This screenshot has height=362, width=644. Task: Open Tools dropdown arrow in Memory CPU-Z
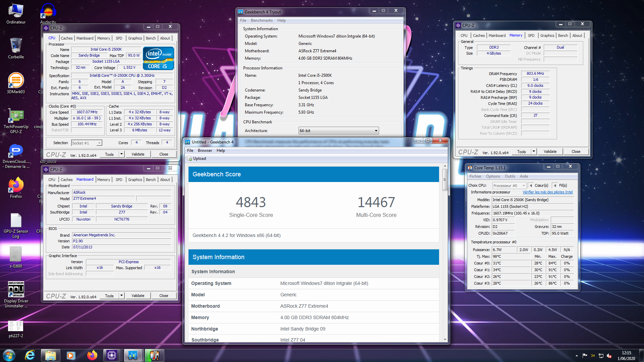[534, 152]
